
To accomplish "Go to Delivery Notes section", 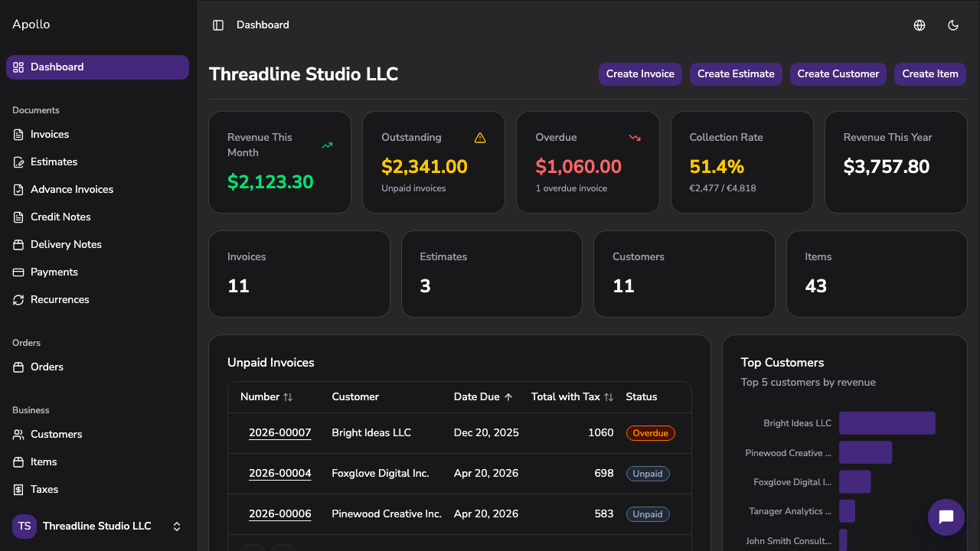I will pos(66,245).
